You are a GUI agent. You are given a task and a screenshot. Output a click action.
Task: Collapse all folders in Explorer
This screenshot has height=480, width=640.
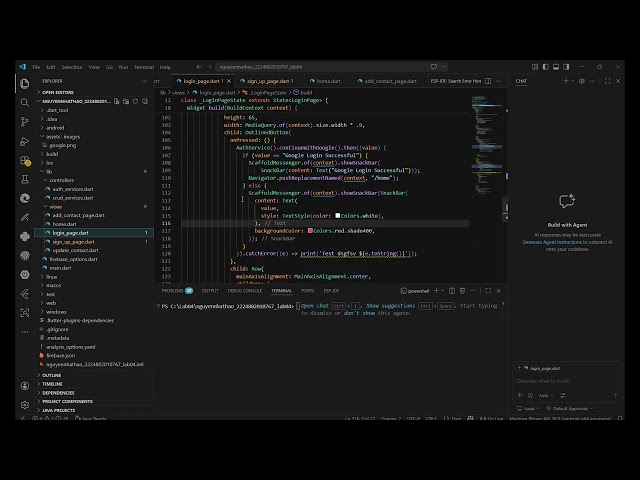click(x=145, y=101)
